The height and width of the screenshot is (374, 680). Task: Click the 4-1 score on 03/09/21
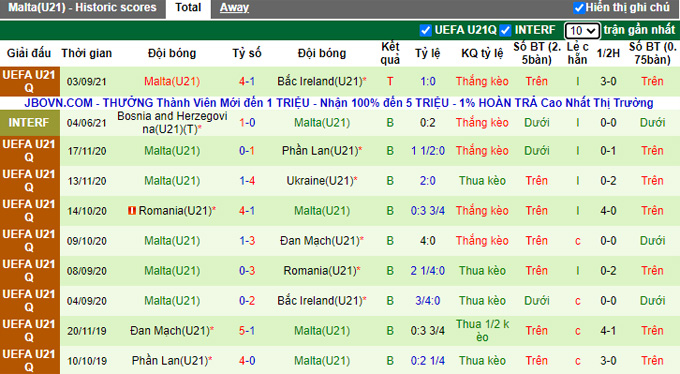coord(247,82)
